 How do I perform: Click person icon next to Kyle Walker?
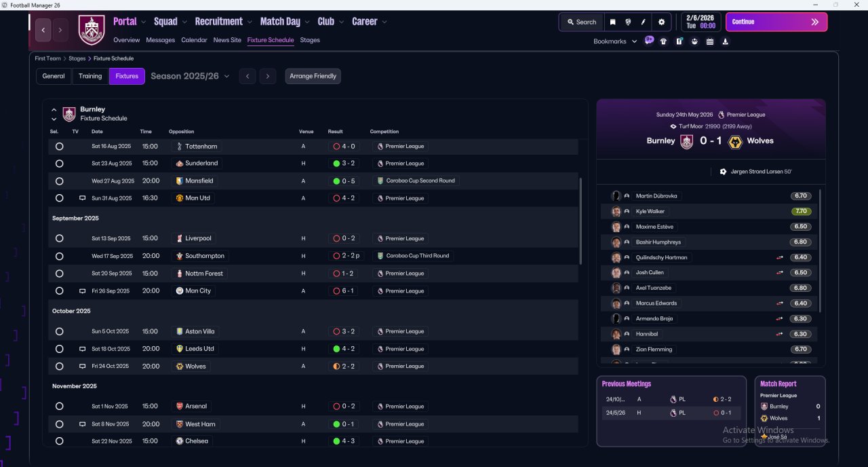[x=627, y=211]
